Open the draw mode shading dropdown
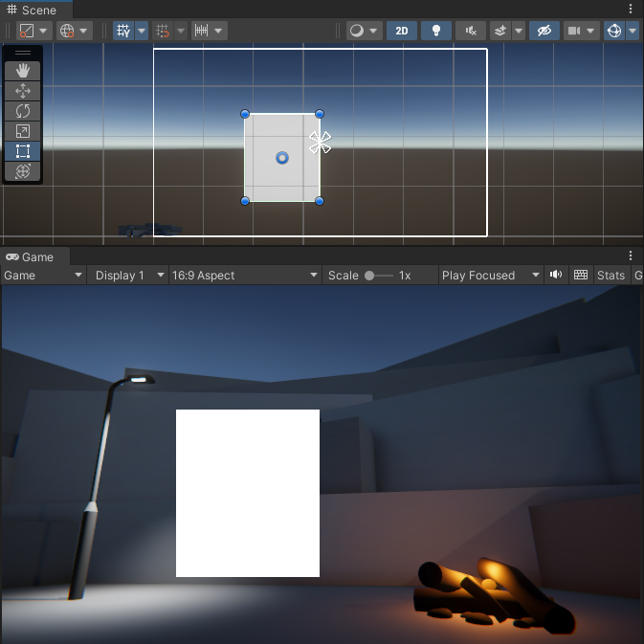The height and width of the screenshot is (644, 644). tap(365, 31)
